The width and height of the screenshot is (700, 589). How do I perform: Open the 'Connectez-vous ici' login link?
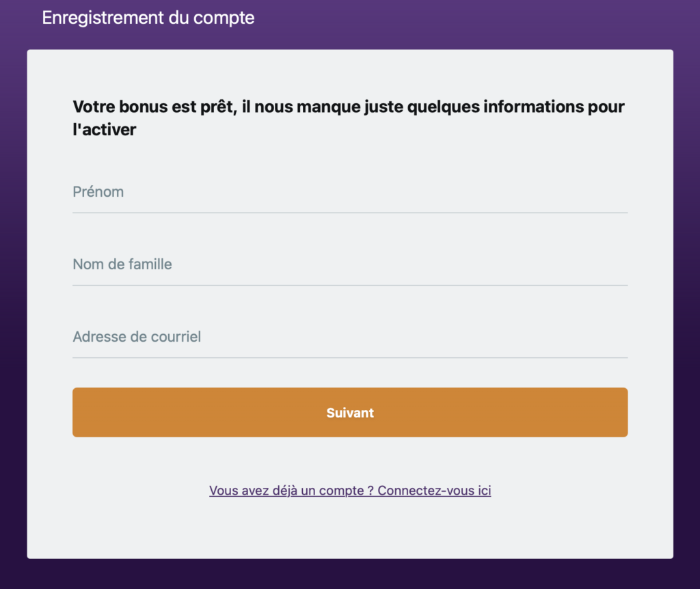pos(434,491)
